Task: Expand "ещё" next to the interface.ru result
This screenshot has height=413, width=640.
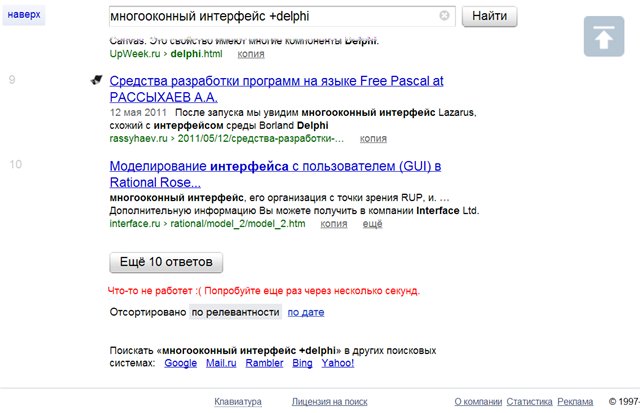Action: (x=372, y=224)
